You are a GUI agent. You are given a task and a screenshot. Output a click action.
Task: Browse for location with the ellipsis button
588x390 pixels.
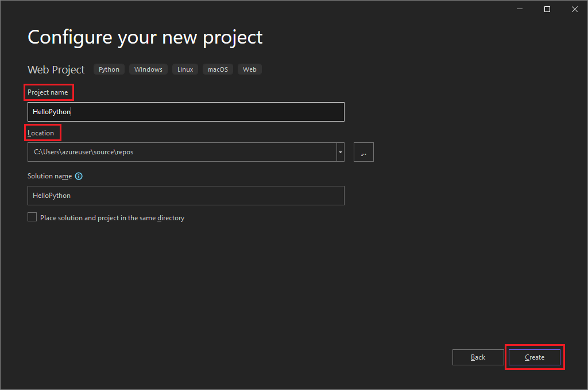point(363,152)
